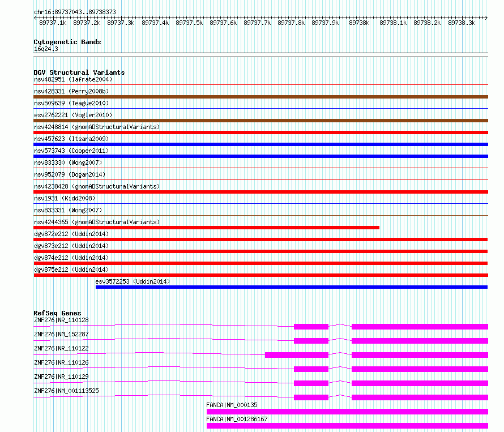
Task: Click the chr16:89737043..89738373 coordinate label
Action: pyautogui.click(x=75, y=12)
